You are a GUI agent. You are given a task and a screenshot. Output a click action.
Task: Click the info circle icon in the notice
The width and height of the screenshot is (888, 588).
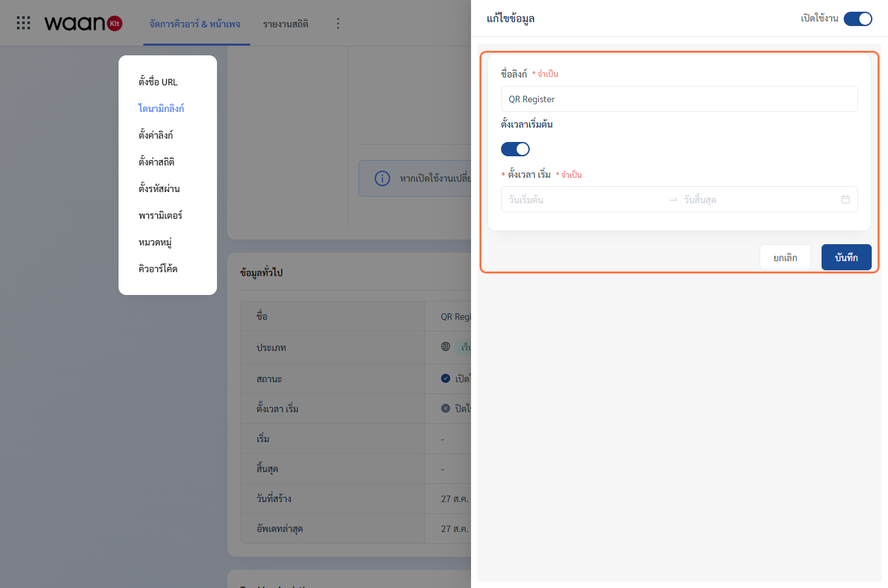pos(382,178)
